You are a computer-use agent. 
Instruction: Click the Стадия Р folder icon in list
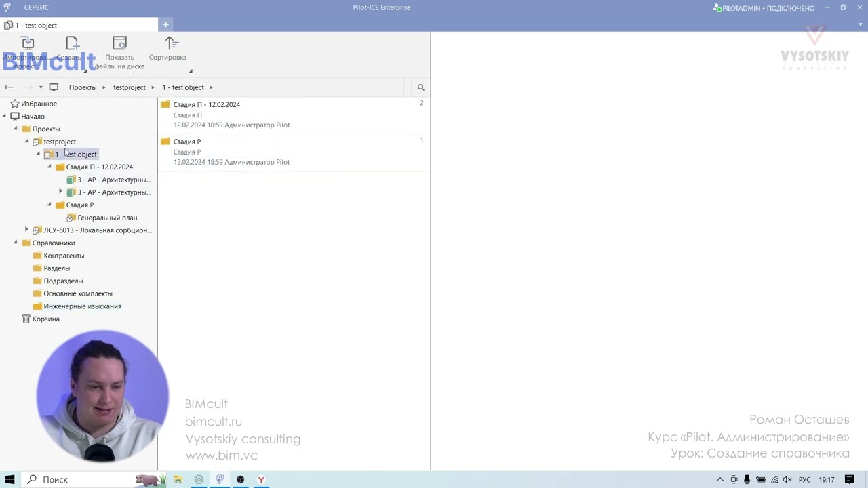[165, 142]
